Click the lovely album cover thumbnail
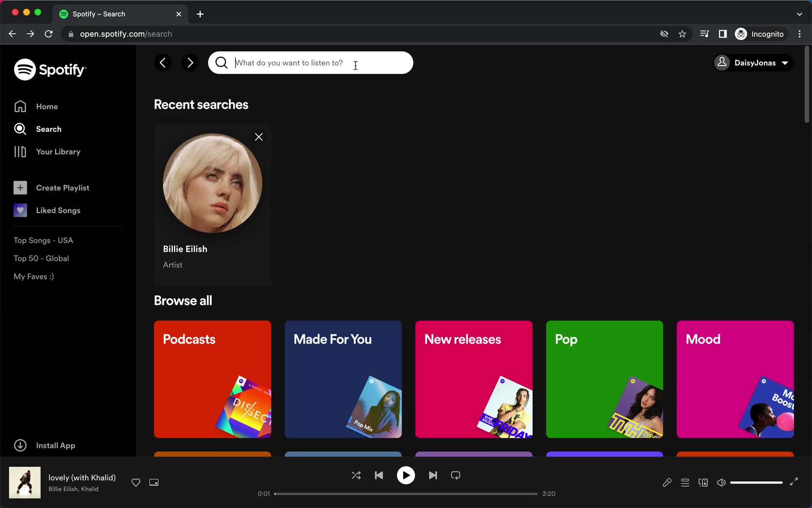This screenshot has height=508, width=812. click(25, 482)
